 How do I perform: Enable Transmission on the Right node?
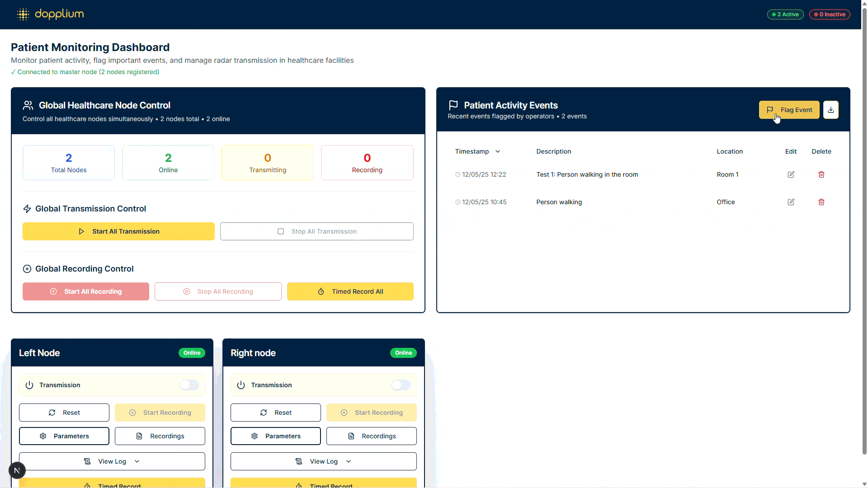click(x=401, y=385)
